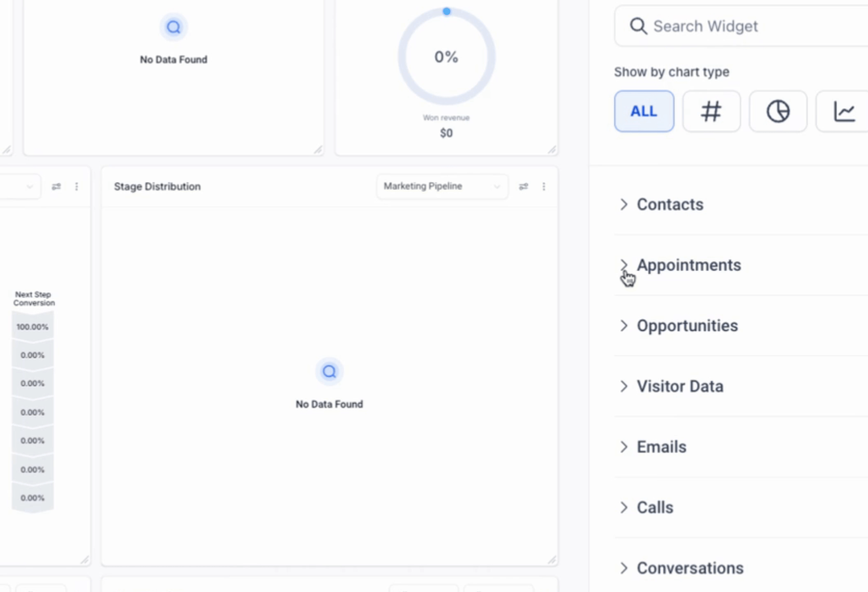Expand the Conversations widget category

[690, 568]
